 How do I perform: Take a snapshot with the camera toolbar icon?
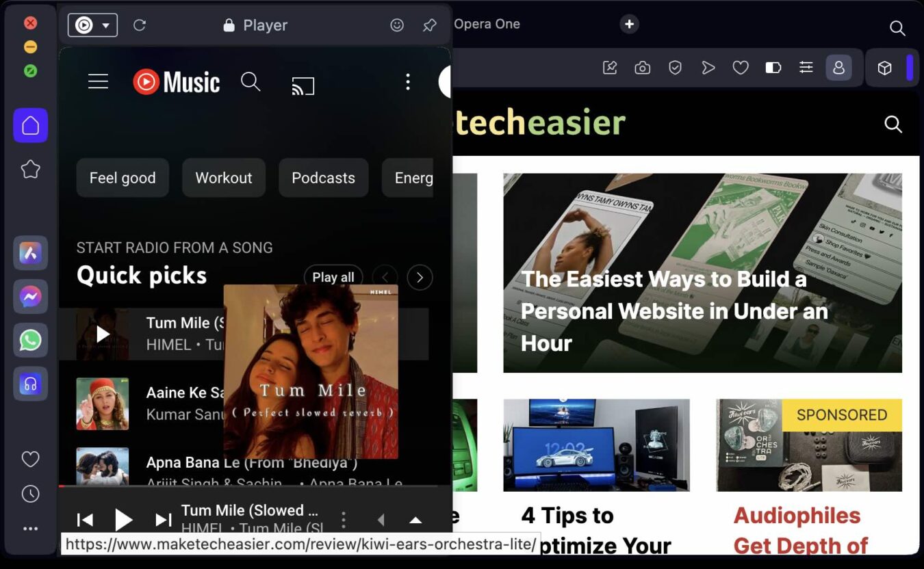point(642,67)
